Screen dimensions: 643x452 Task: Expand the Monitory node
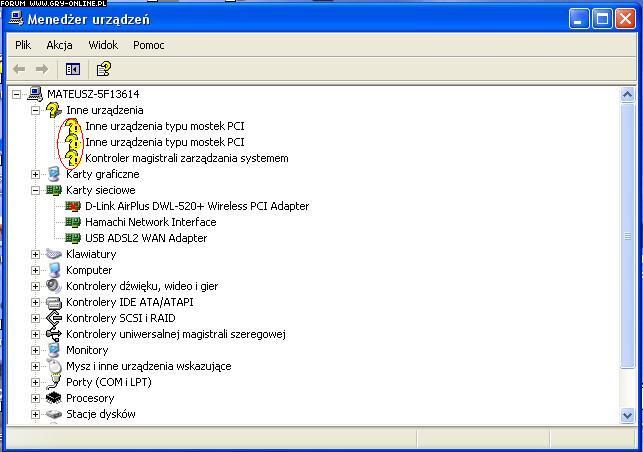click(x=36, y=350)
